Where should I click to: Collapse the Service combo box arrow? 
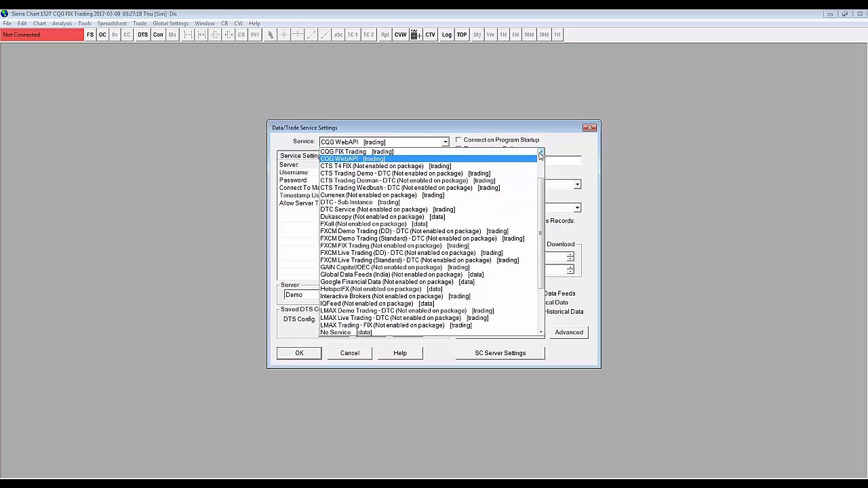click(445, 142)
